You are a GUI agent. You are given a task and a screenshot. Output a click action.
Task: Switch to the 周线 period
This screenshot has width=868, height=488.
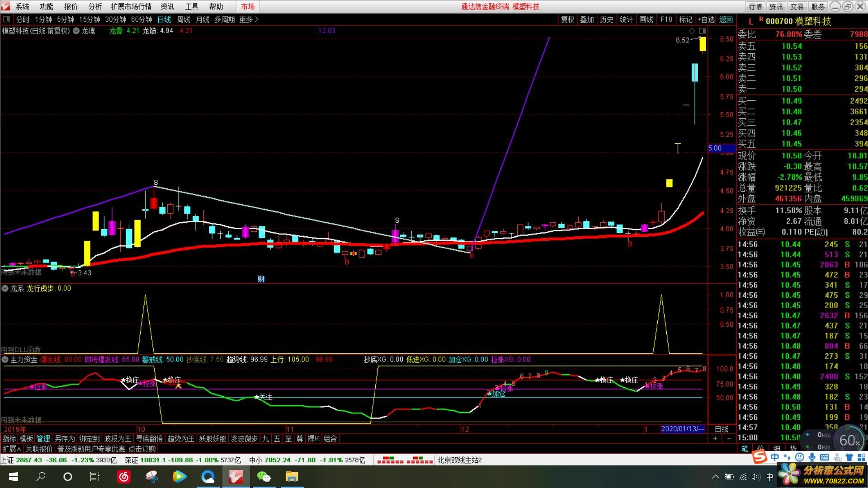point(183,19)
